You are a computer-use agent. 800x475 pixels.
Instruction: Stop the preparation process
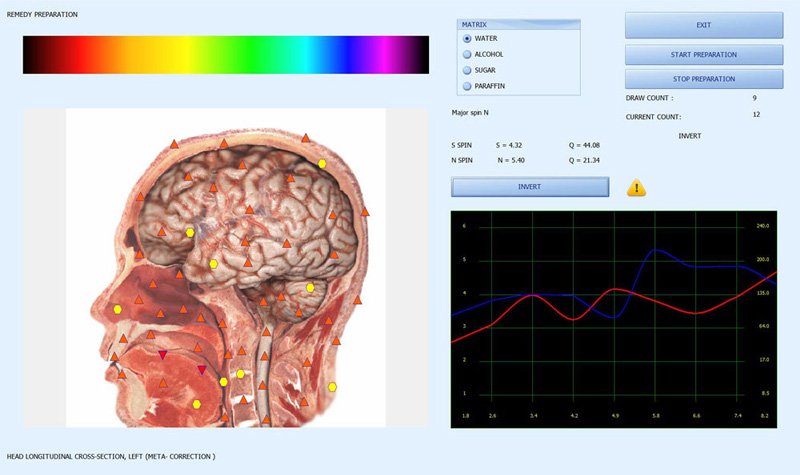point(704,79)
